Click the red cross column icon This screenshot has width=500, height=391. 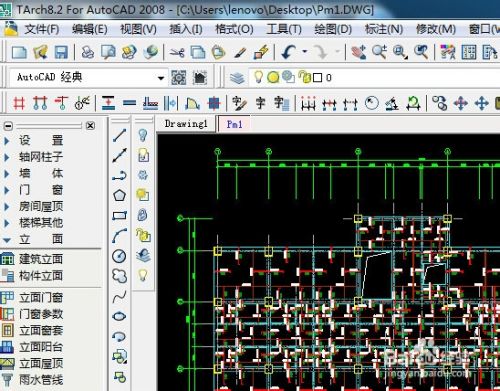pyautogui.click(x=214, y=103)
